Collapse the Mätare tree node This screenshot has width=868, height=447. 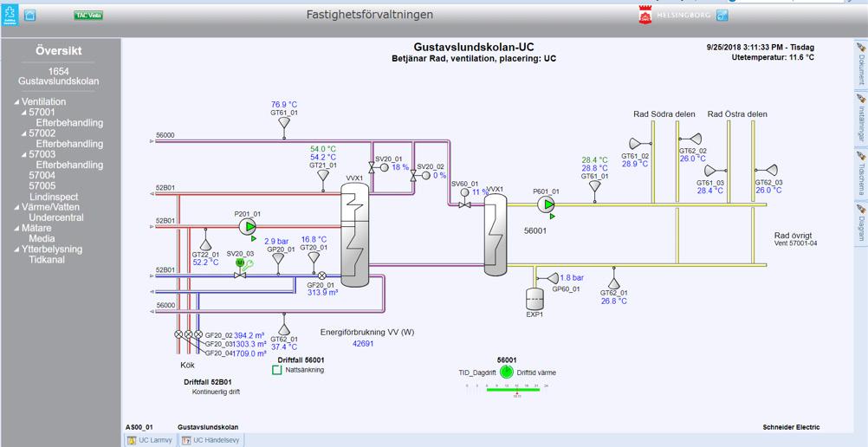point(17,229)
